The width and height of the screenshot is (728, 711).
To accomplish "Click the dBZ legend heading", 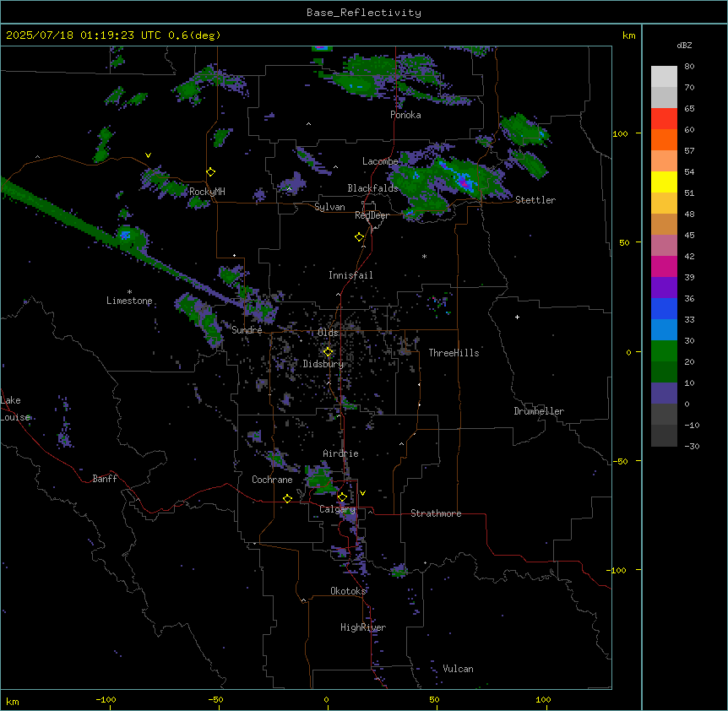I will coord(684,45).
